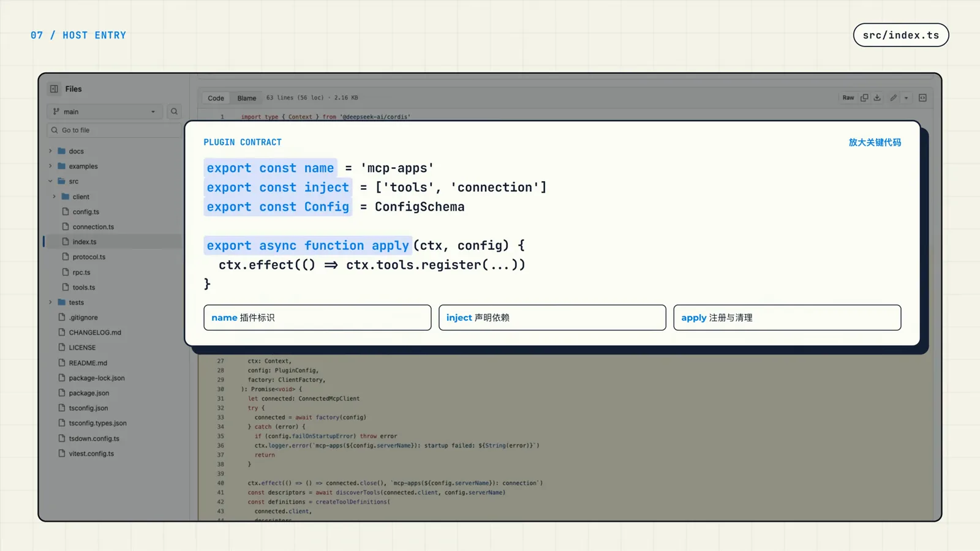Click the inject 声明依赖 box
The image size is (980, 551).
point(552,318)
